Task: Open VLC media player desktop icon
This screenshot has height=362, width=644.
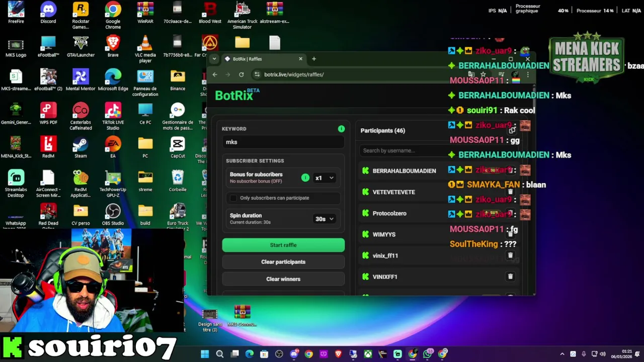Action: (x=145, y=49)
